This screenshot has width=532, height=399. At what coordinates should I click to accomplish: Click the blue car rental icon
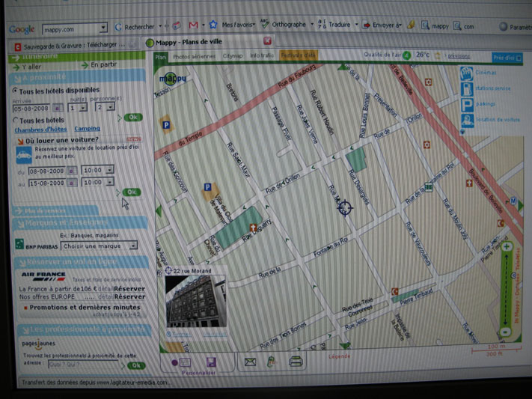(24, 155)
